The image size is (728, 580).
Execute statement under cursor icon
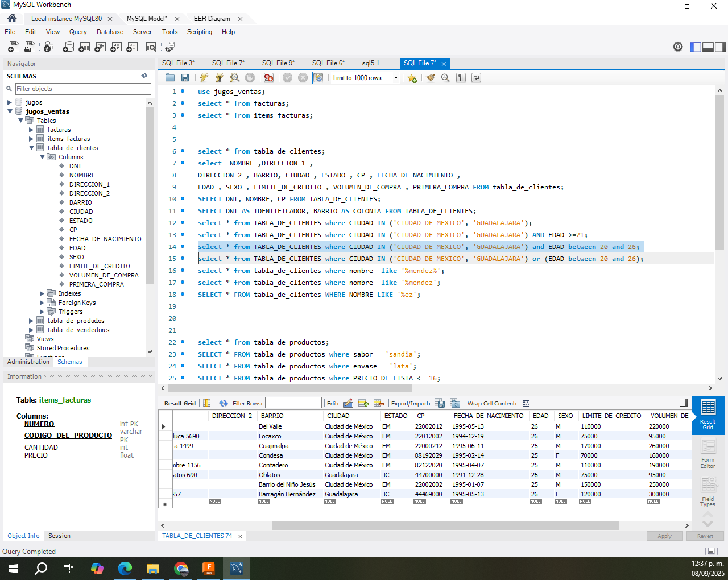[x=220, y=78]
